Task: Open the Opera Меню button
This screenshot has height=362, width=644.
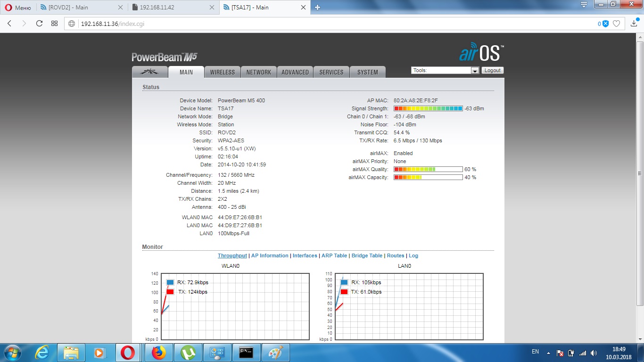Action: 17,8
